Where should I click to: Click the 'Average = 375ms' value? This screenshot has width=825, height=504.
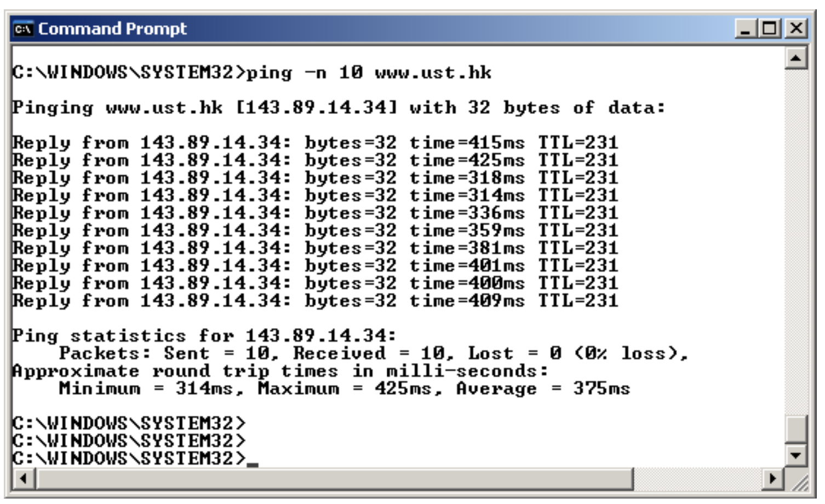point(543,389)
